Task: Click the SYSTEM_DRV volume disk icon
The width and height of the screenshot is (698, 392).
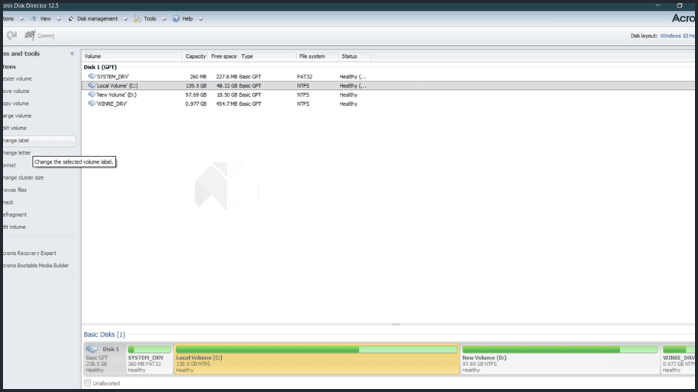Action: (92, 76)
